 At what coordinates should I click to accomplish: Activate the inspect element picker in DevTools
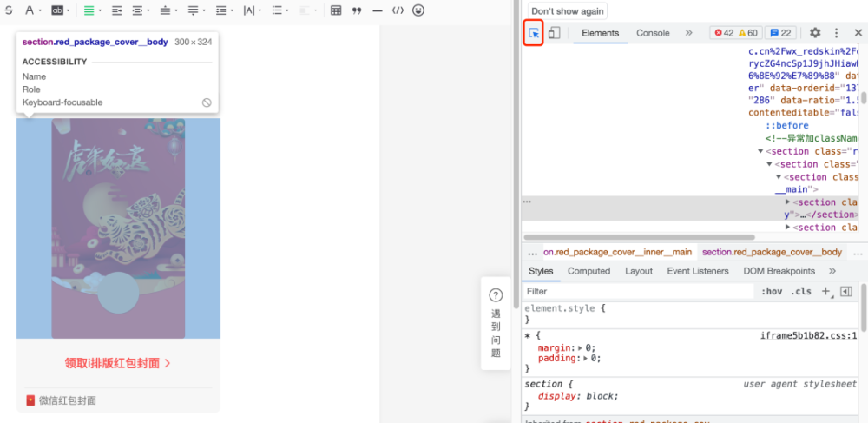click(x=534, y=33)
